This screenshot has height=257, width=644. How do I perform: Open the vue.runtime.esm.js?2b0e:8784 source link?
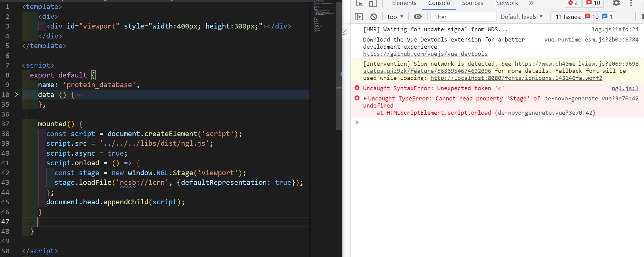pyautogui.click(x=591, y=40)
